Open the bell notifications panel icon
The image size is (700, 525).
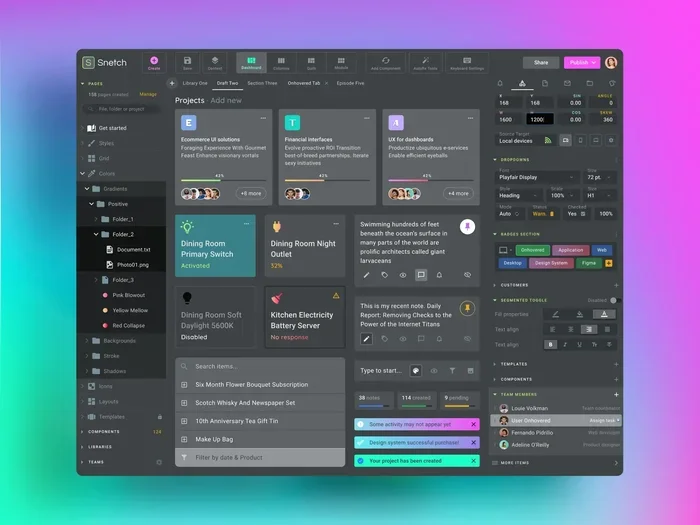click(x=500, y=83)
